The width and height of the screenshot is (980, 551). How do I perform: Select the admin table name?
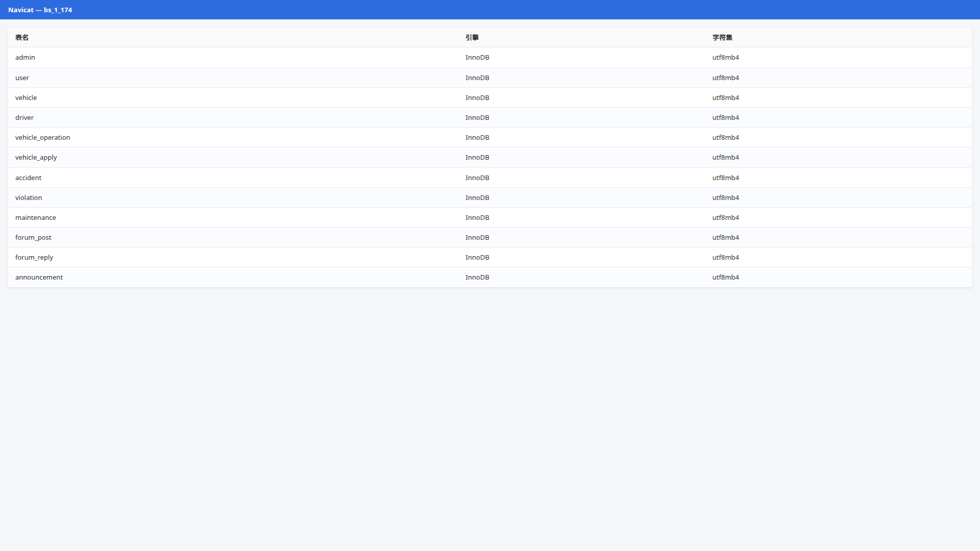25,58
